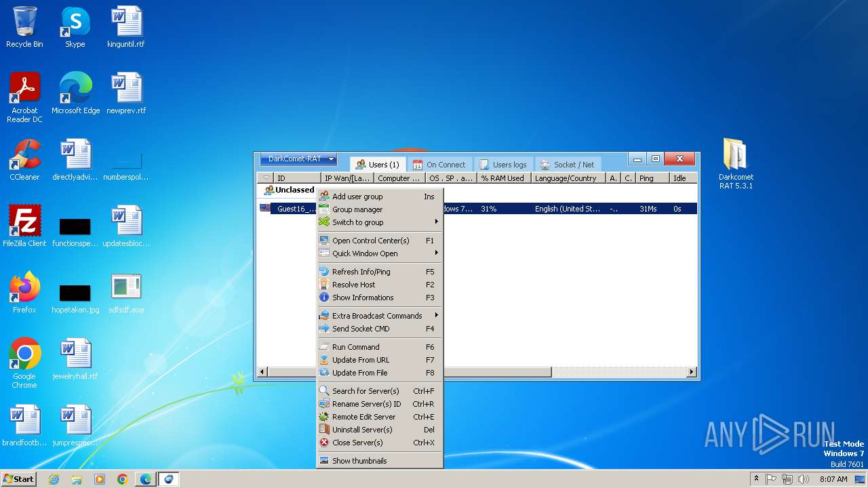
Task: Open Internet Explorer from the taskbar
Action: pyautogui.click(x=54, y=479)
